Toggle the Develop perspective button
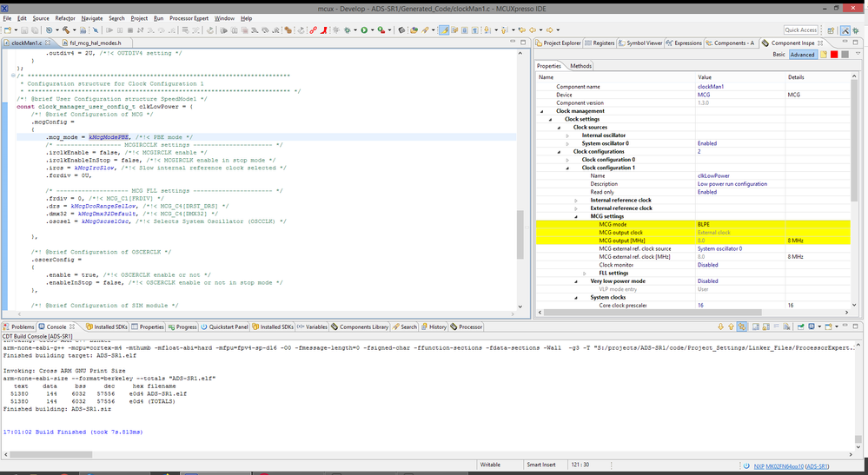This screenshot has height=475, width=868. pyautogui.click(x=845, y=30)
